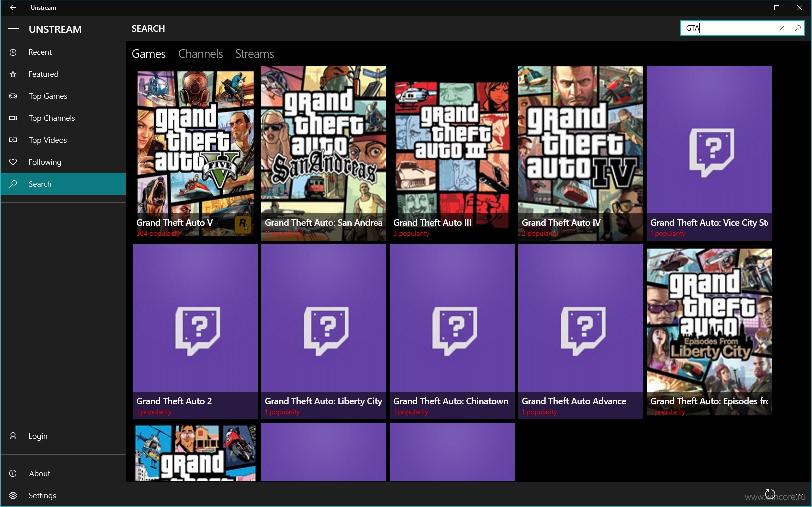
Task: Select Search in the sidebar
Action: (x=63, y=184)
